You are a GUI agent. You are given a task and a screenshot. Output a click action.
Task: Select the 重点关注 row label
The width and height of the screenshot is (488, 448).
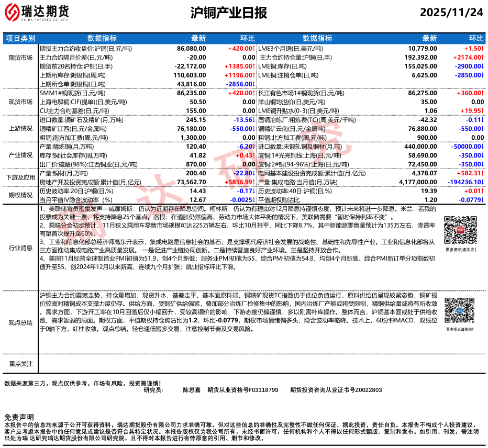point(20,363)
